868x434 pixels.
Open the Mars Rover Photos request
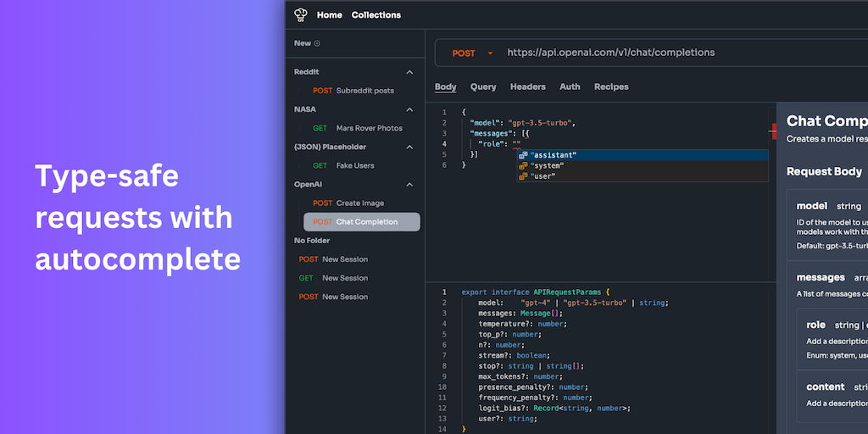(x=369, y=128)
